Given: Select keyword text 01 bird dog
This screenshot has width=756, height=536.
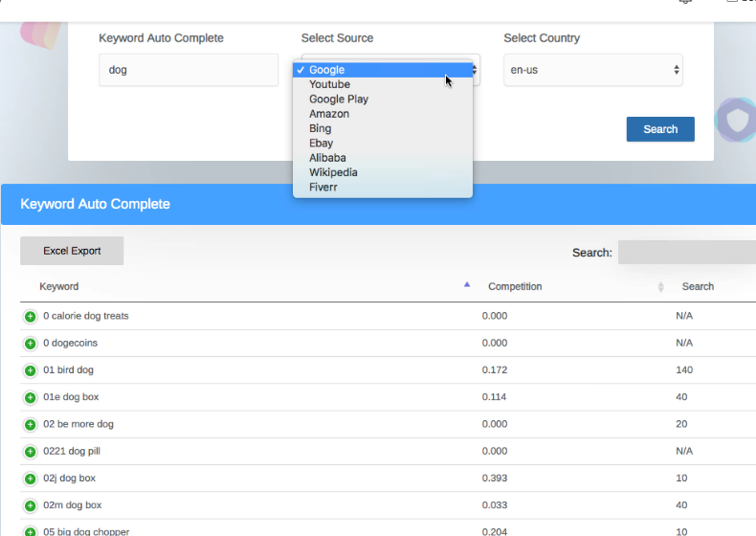Looking at the screenshot, I should click(x=69, y=370).
